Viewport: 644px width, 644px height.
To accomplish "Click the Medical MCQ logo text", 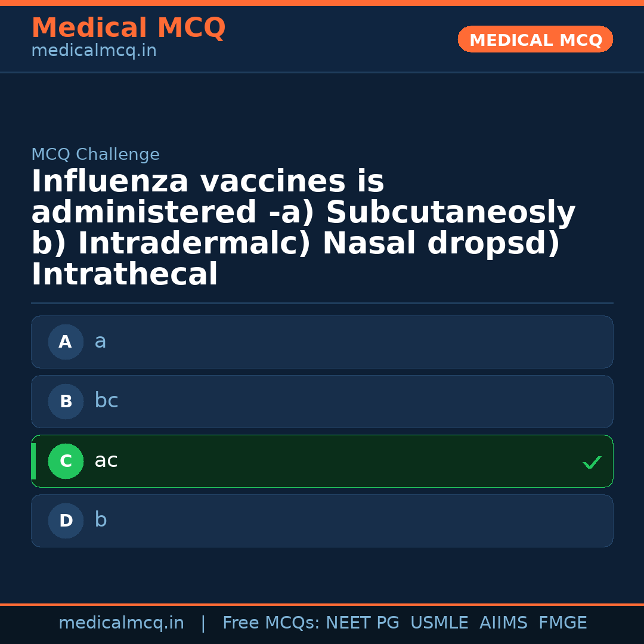I will [x=128, y=27].
